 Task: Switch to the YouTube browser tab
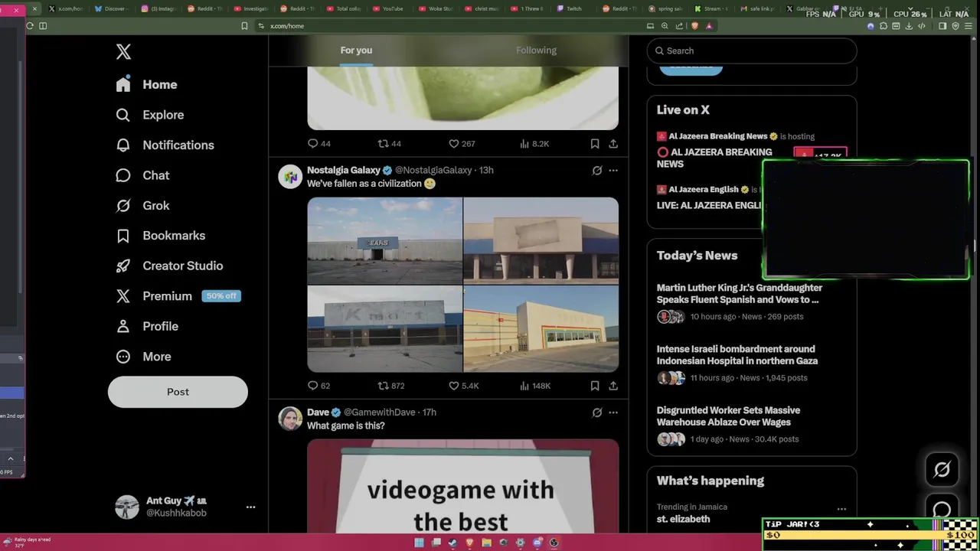coord(389,8)
